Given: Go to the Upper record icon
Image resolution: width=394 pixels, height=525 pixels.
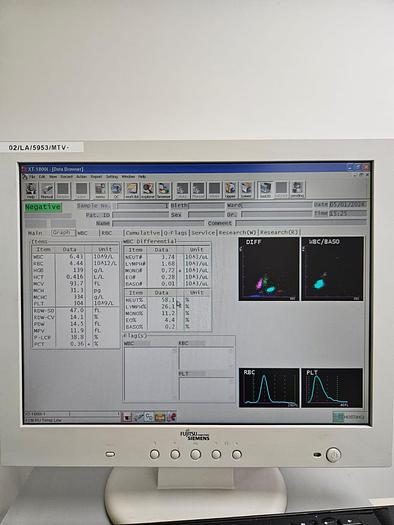Looking at the screenshot, I should [x=230, y=190].
